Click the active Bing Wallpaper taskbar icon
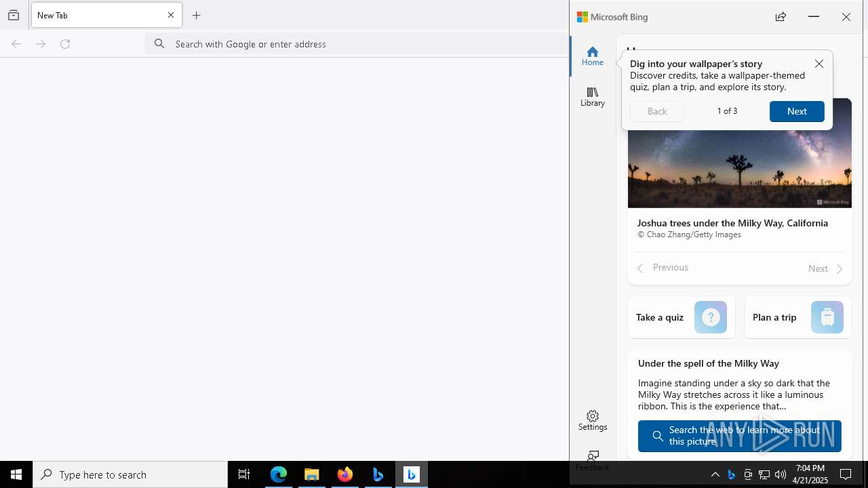Image resolution: width=868 pixels, height=488 pixels. click(x=412, y=474)
